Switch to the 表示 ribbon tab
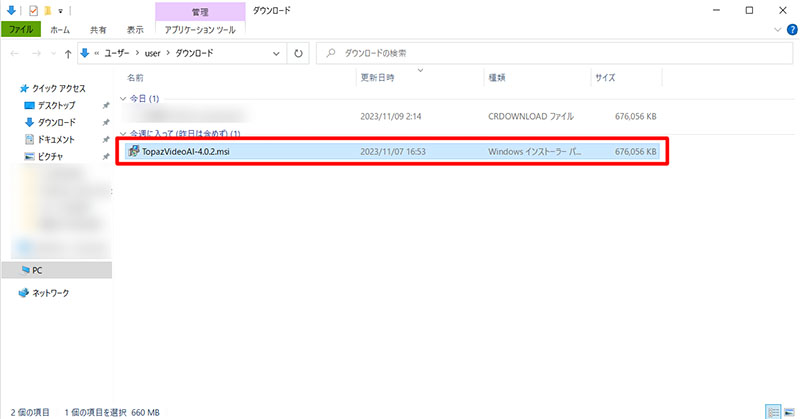This screenshot has height=419, width=800. pyautogui.click(x=135, y=30)
